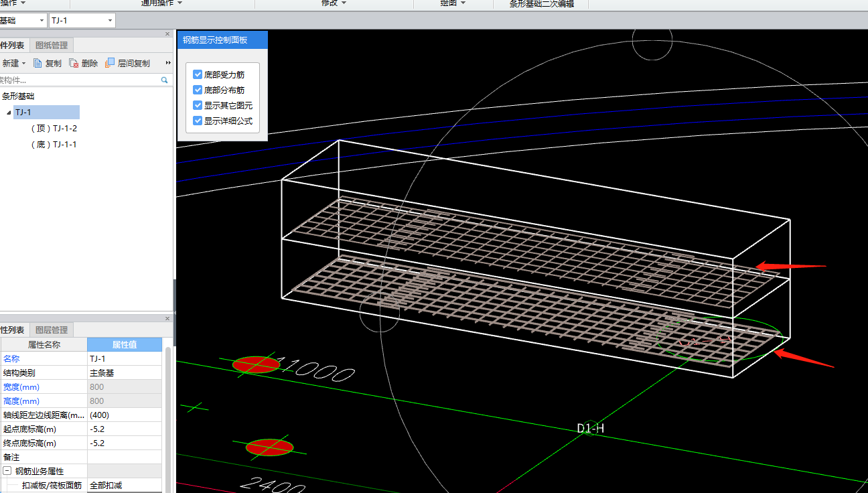Click the component search input field

click(x=79, y=80)
